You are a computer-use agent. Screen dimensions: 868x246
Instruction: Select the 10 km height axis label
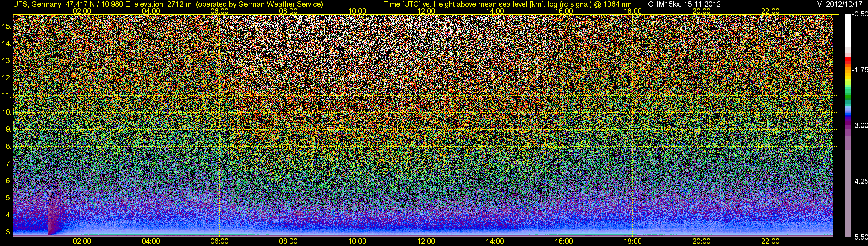coord(6,112)
